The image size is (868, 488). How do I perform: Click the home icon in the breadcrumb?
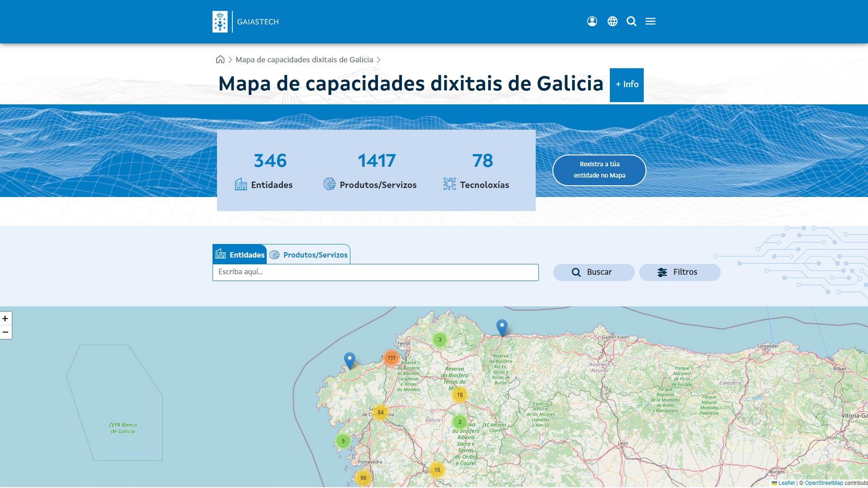pos(220,59)
